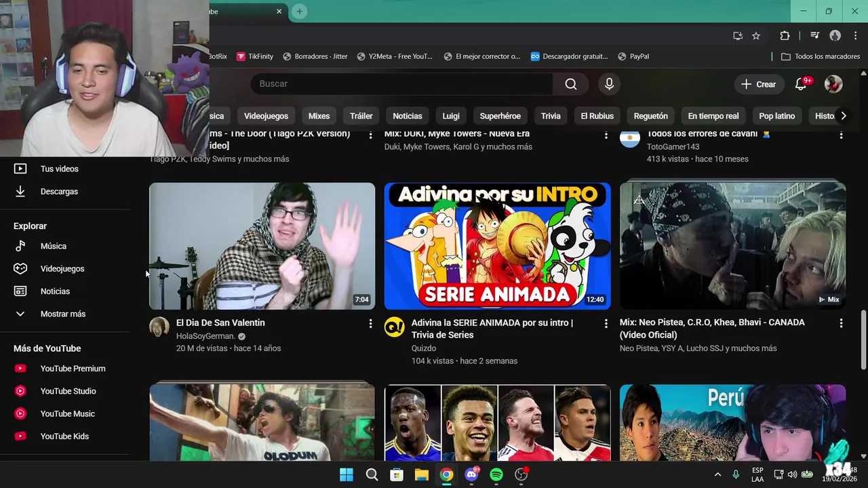The height and width of the screenshot is (488, 868).
Task: Show more filter chips with right arrow
Action: pos(843,116)
